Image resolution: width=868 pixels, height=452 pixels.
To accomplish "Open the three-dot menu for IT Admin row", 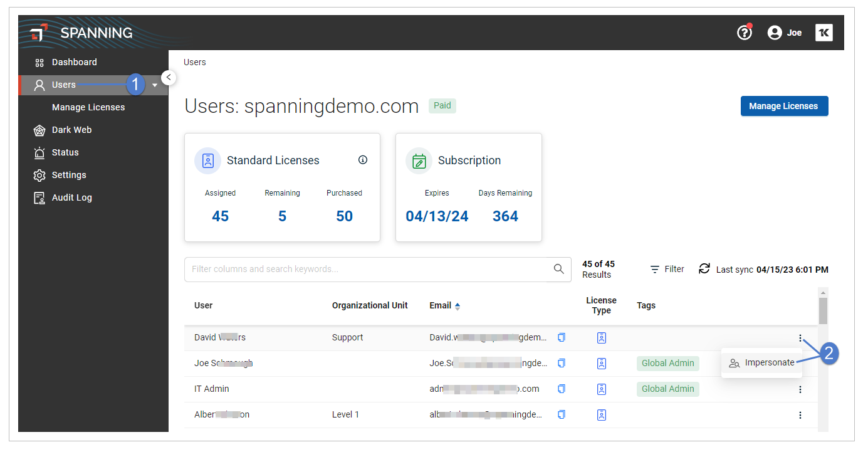I will pyautogui.click(x=800, y=389).
